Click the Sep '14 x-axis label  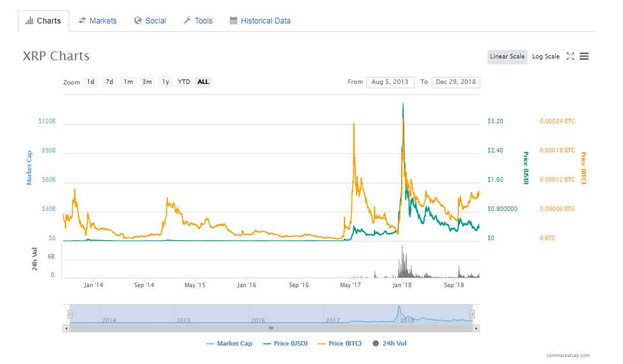point(144,285)
